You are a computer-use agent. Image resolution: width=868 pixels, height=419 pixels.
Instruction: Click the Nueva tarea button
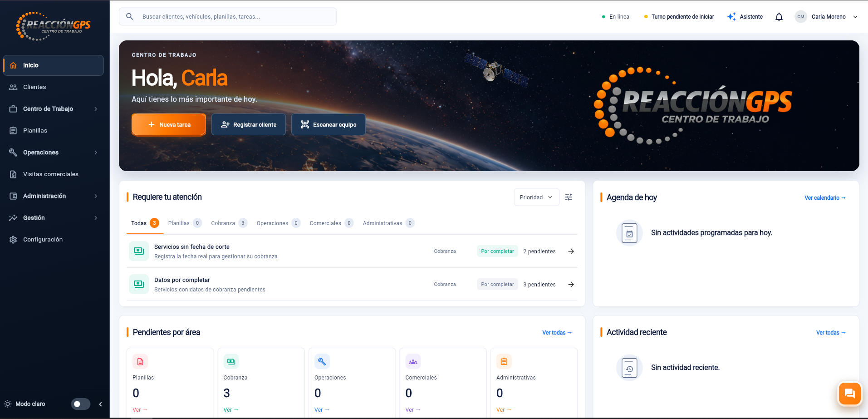pyautogui.click(x=169, y=124)
